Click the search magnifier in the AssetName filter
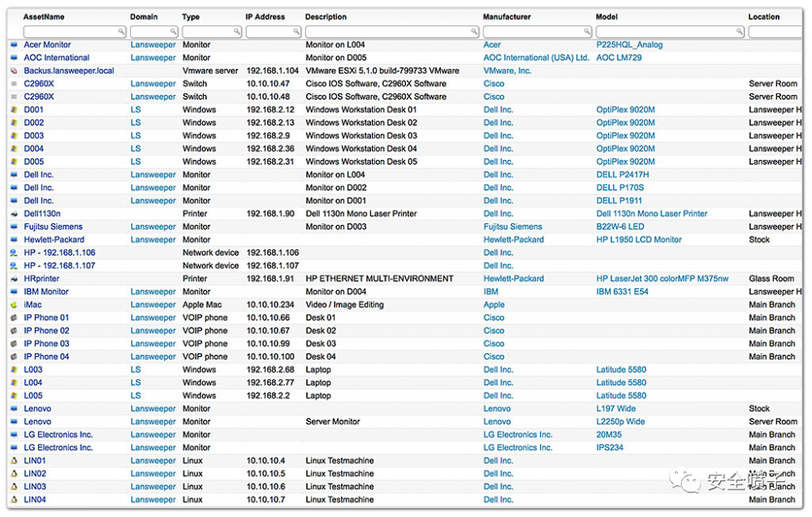This screenshot has height=517, width=812. click(x=121, y=32)
